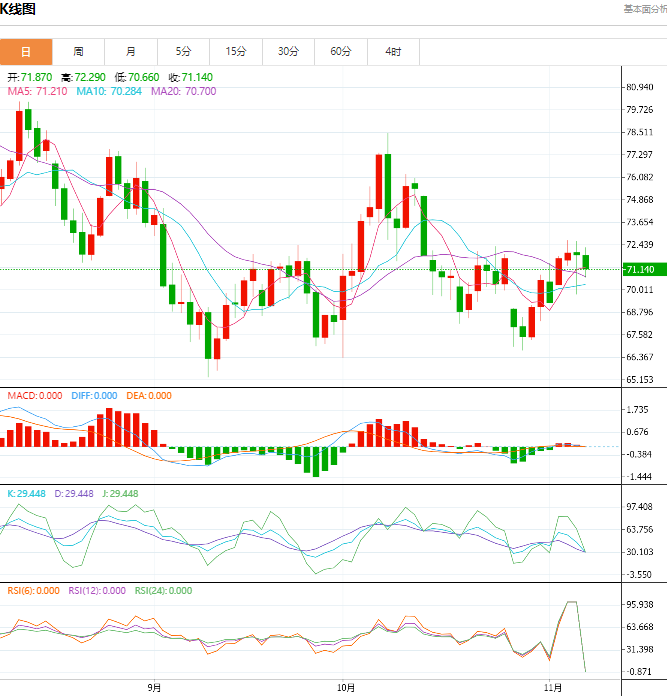Click the RSI(6) indicator label
Screen dimensions: 667x696
[31, 591]
